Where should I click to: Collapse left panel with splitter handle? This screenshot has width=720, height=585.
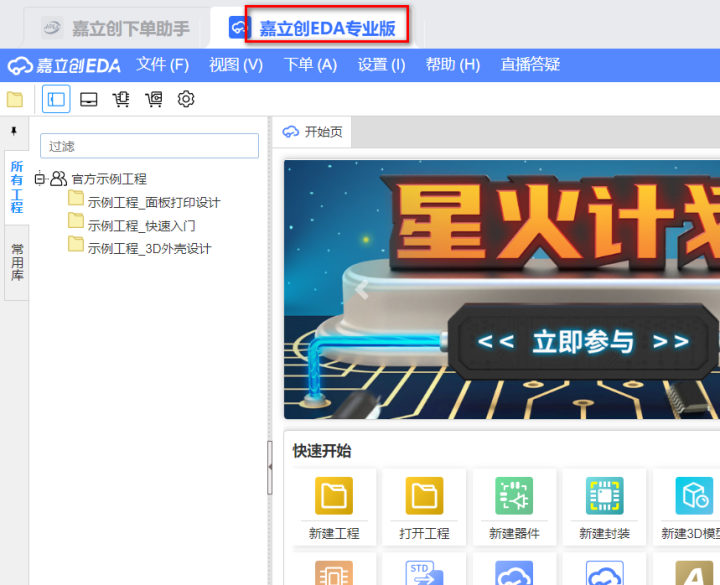pos(270,467)
